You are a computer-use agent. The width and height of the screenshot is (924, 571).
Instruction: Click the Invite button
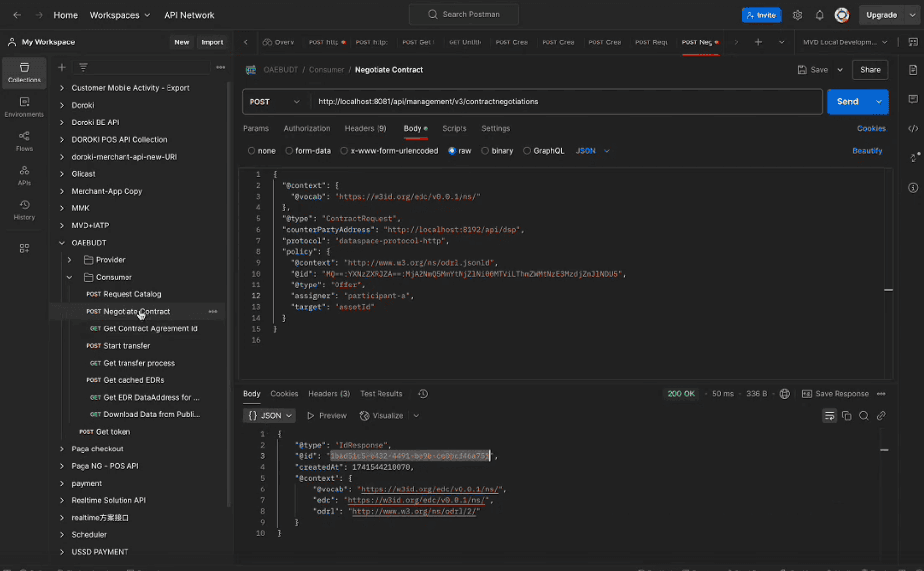(x=761, y=15)
